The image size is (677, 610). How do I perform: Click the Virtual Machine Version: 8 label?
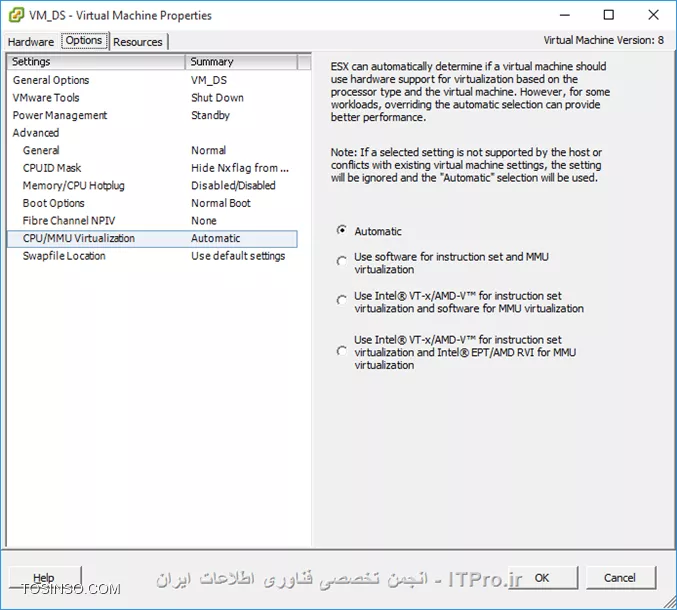tap(604, 40)
